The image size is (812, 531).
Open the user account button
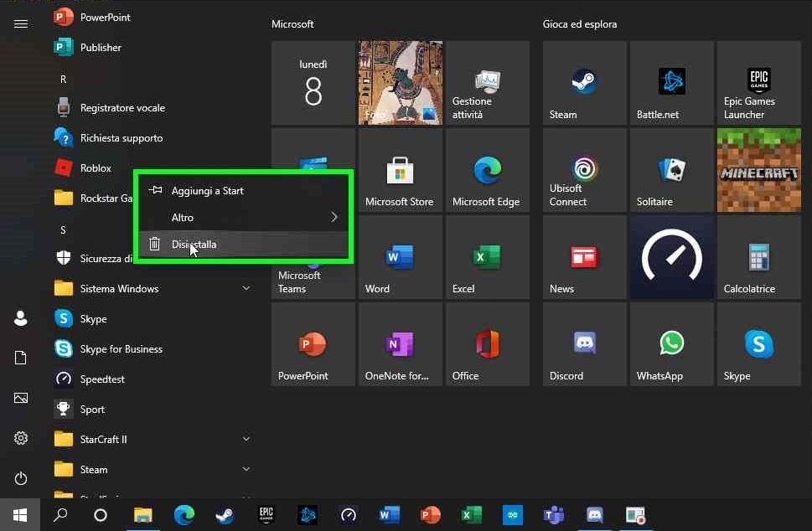[21, 318]
